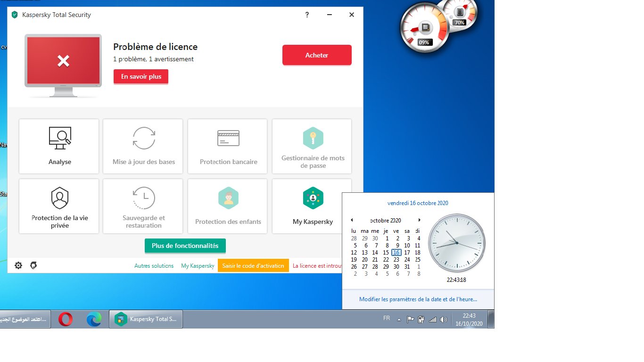This screenshot has height=362, width=644.
Task: Open the support headset icon
Action: tap(33, 265)
